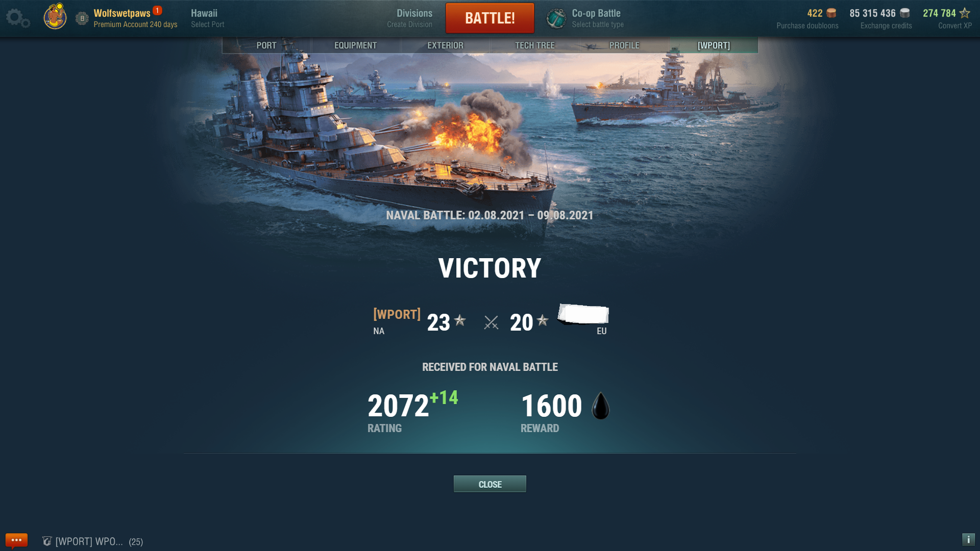
Task: Click the doubloons coin icon
Action: (x=831, y=13)
